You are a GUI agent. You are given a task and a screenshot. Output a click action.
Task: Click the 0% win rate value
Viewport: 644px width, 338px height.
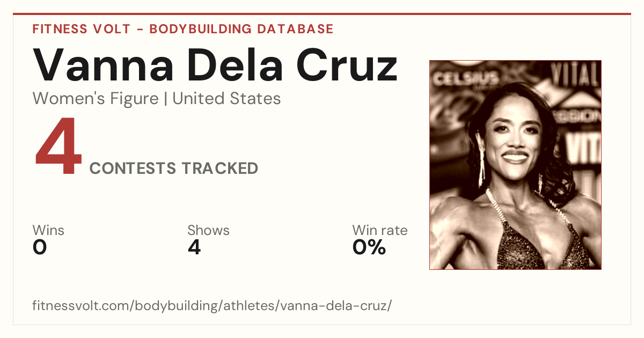[x=369, y=247]
